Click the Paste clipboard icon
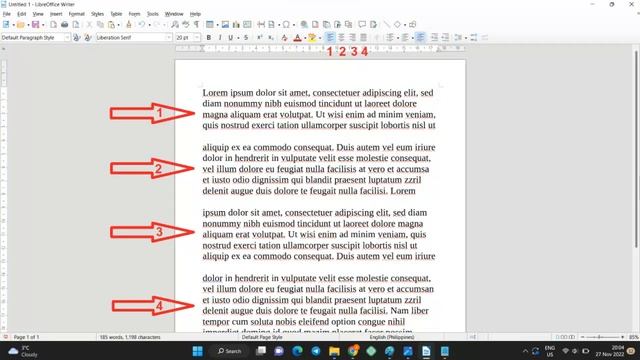Viewport: 640px width, 360px height. click(111, 25)
